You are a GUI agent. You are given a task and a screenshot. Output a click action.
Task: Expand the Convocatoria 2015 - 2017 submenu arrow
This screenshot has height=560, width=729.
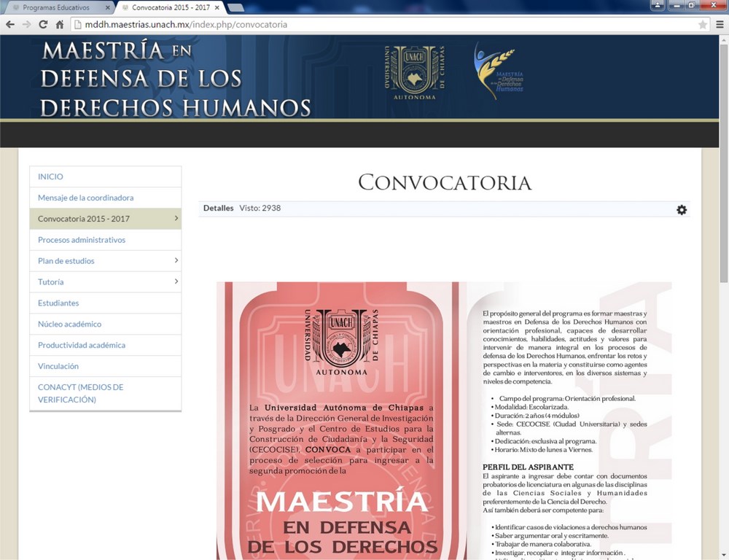click(x=176, y=218)
